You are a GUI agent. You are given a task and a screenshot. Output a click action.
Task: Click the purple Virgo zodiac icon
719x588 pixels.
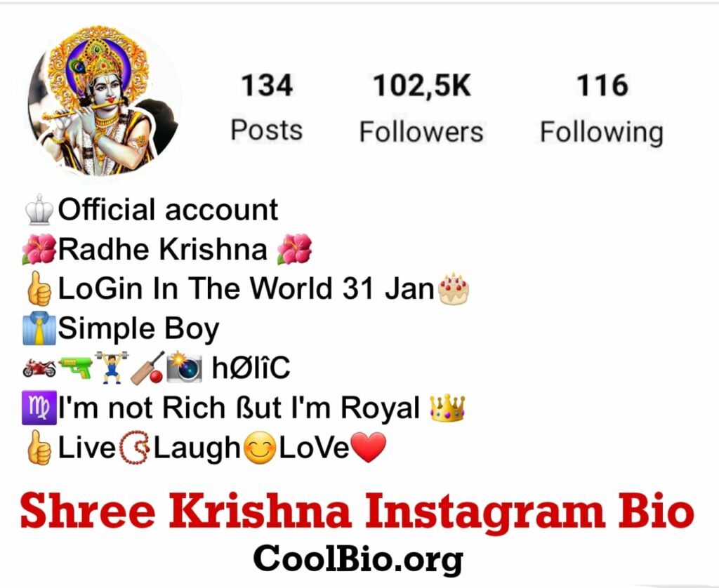tap(39, 408)
